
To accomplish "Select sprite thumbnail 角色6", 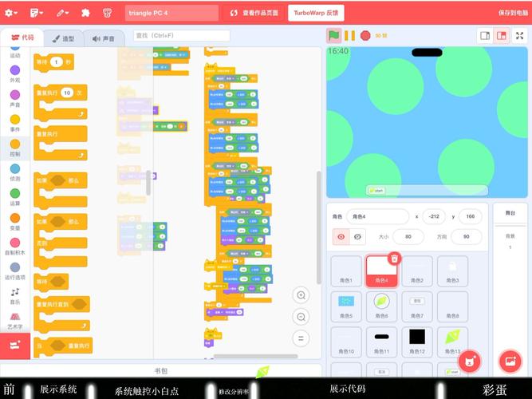I will [381, 306].
